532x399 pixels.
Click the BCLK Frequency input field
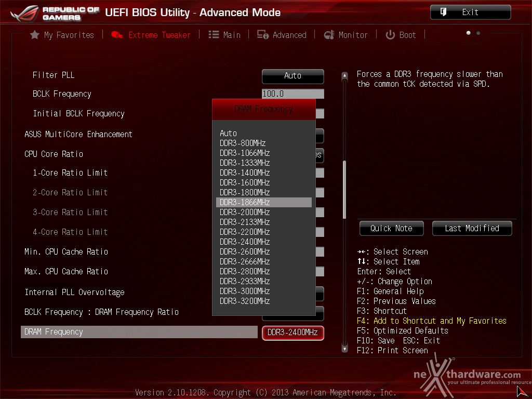pos(293,94)
